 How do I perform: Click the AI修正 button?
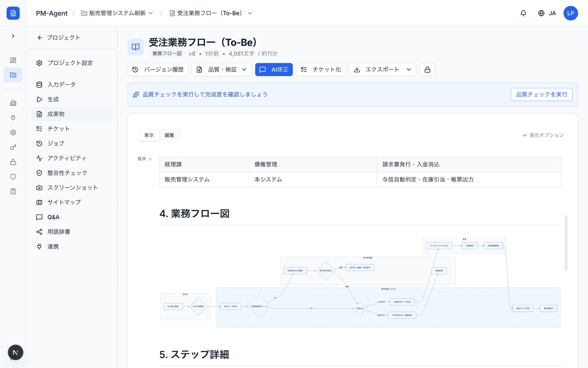274,70
